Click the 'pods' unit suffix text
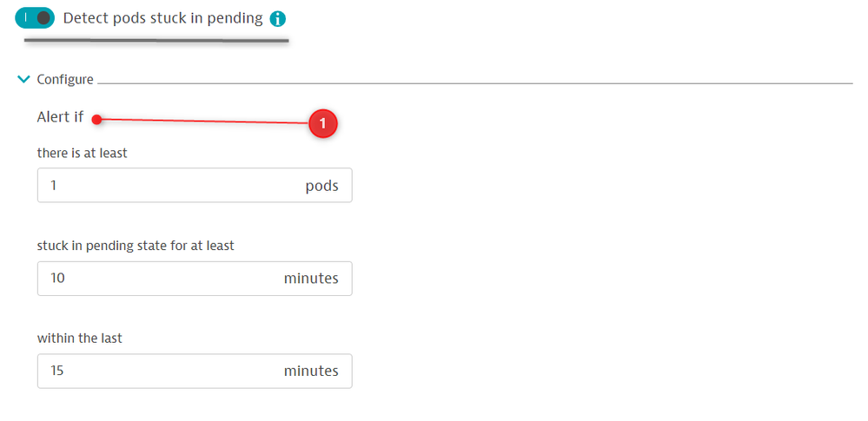This screenshot has height=421, width=868. [x=321, y=186]
